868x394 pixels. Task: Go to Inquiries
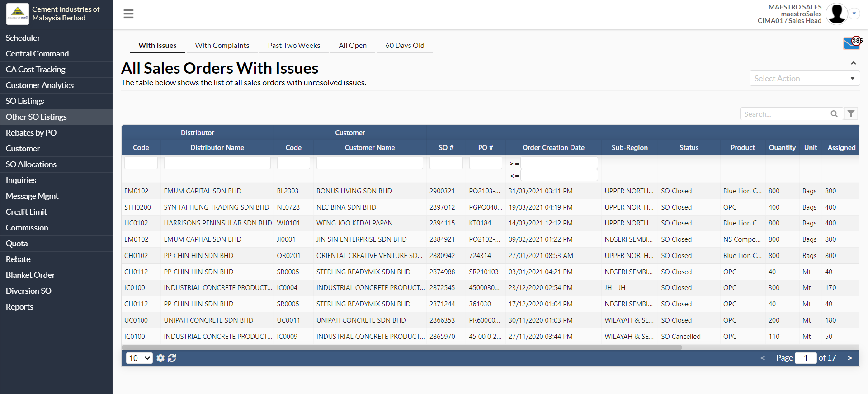click(x=56, y=180)
